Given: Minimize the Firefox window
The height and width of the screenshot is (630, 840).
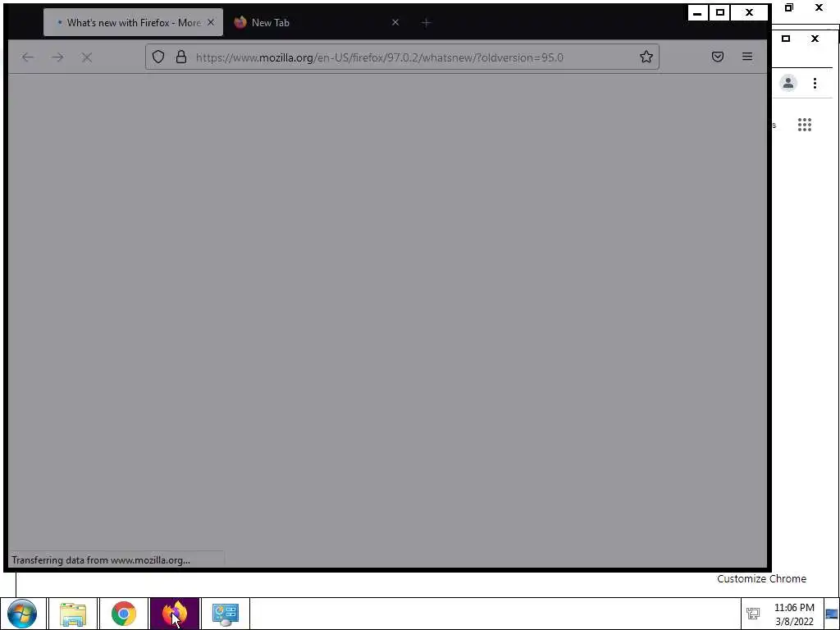Looking at the screenshot, I should point(697,13).
